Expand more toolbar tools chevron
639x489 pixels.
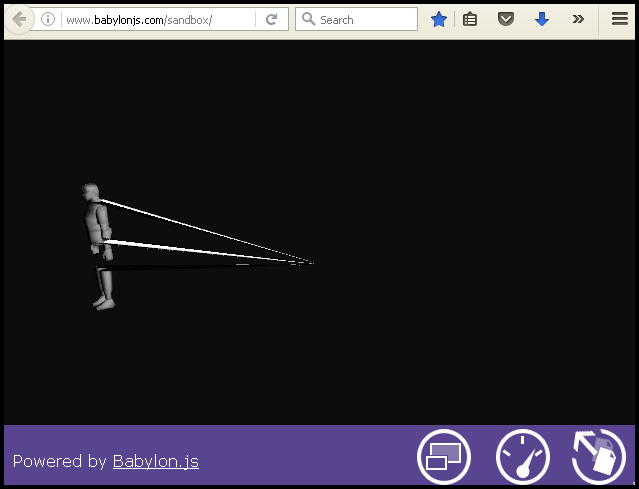click(578, 19)
